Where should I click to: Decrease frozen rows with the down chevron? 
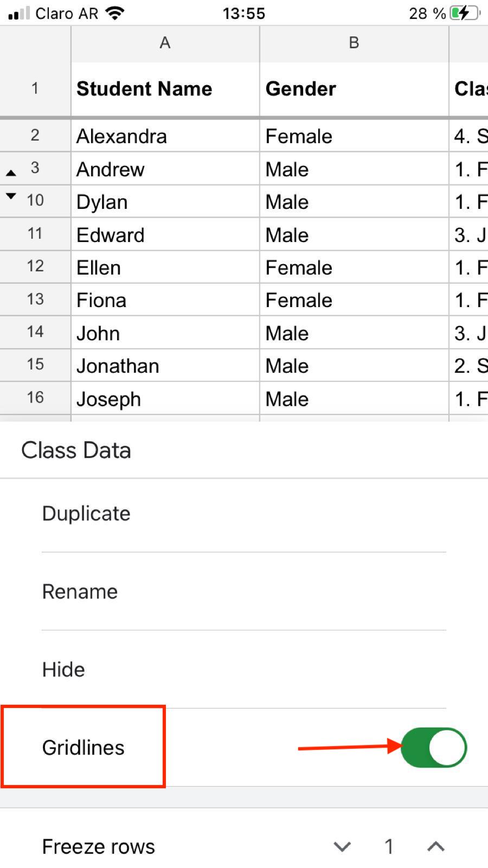click(x=341, y=846)
